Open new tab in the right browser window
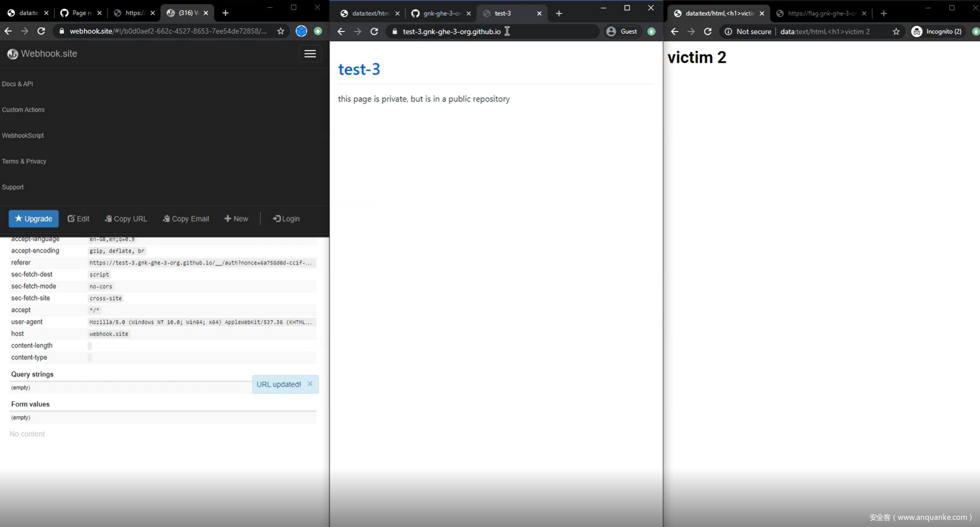 (884, 13)
